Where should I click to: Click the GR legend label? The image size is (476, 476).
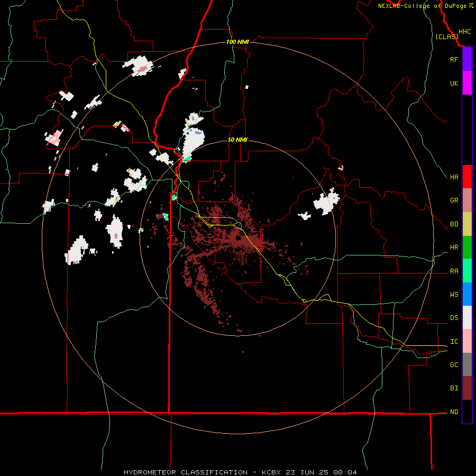point(454,200)
